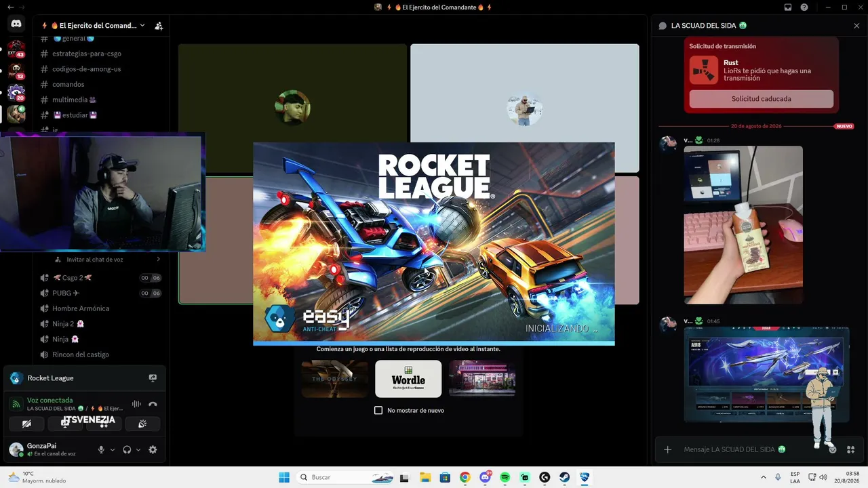Open the invite members icon beside server name
The height and width of the screenshot is (488, 868).
pyautogui.click(x=159, y=26)
